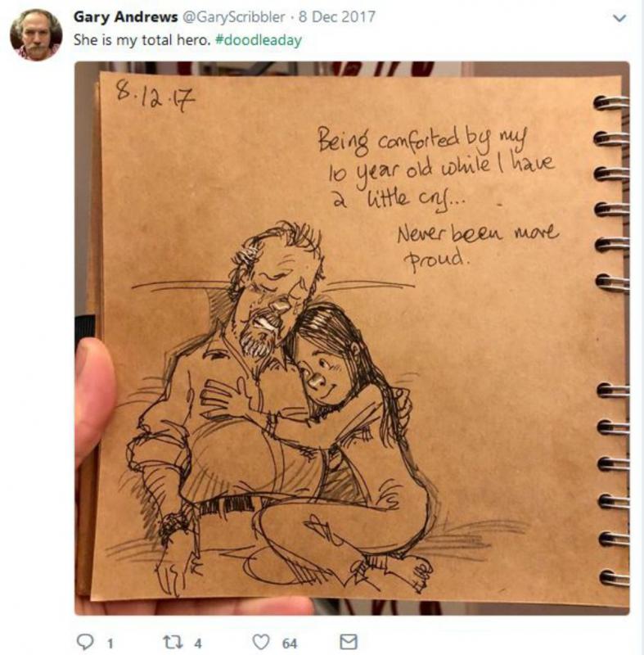The height and width of the screenshot is (655, 644).
Task: Like the tweet with the heart icon
Action: [x=261, y=642]
